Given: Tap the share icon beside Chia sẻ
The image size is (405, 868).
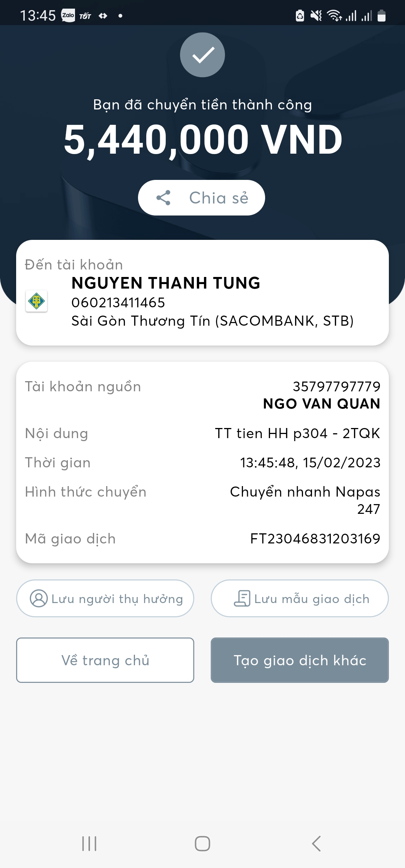Looking at the screenshot, I should [163, 198].
